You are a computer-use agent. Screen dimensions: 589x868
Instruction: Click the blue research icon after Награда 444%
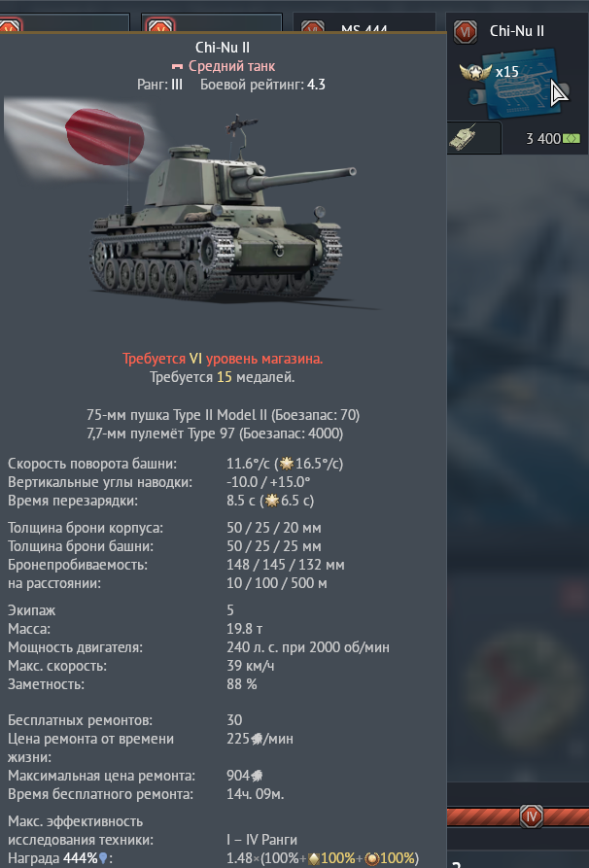click(102, 858)
